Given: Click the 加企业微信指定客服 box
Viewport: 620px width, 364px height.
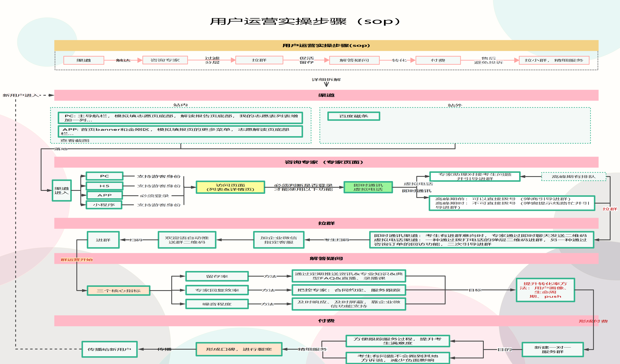Looking at the screenshot, I should (x=279, y=240).
